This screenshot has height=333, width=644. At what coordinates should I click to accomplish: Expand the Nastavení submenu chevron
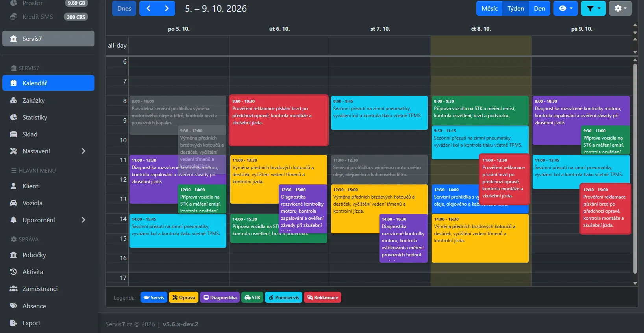tap(83, 151)
